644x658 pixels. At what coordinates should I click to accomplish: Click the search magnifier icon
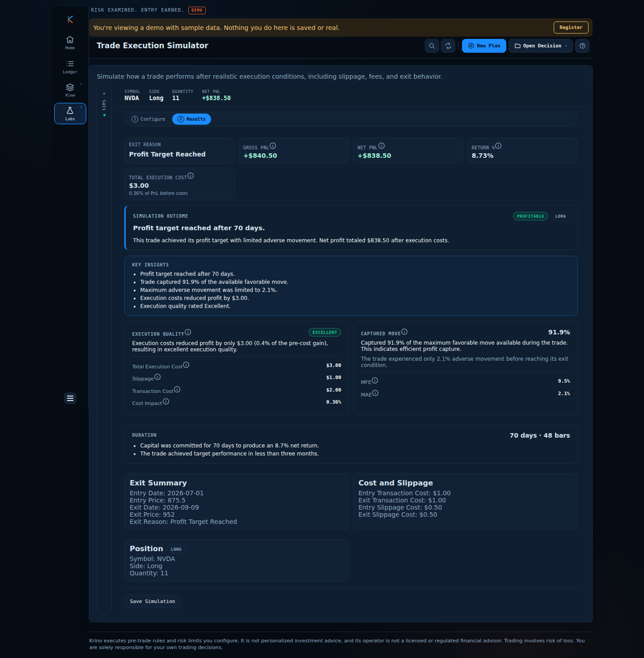(432, 46)
